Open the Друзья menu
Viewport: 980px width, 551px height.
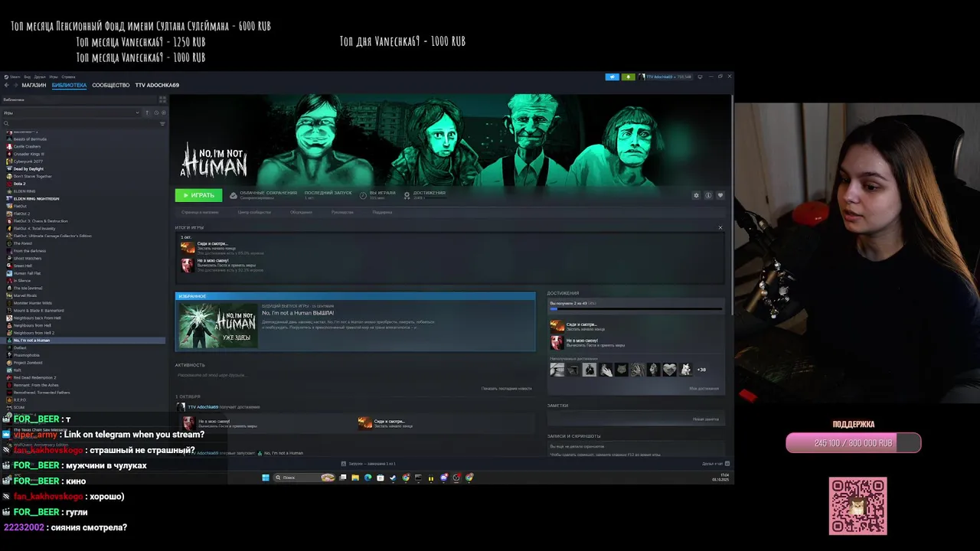[40, 77]
